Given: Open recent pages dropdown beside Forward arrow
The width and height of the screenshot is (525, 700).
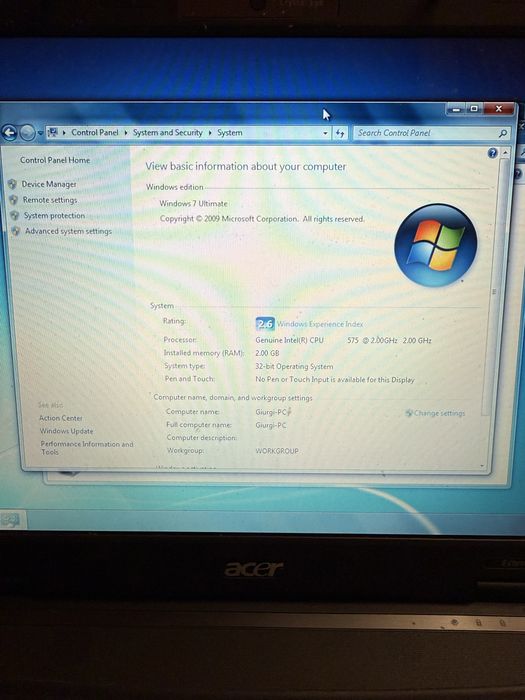Looking at the screenshot, I should point(40,133).
